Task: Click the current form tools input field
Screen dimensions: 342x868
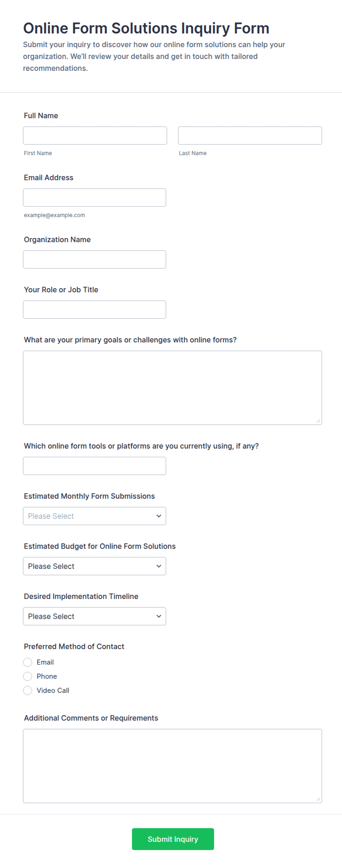Action: [x=95, y=466]
